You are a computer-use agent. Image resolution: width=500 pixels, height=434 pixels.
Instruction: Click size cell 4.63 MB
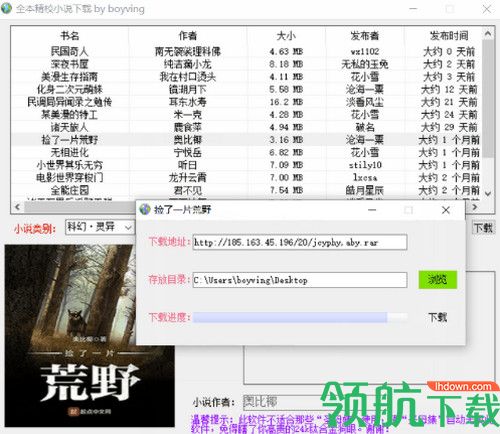(x=286, y=51)
